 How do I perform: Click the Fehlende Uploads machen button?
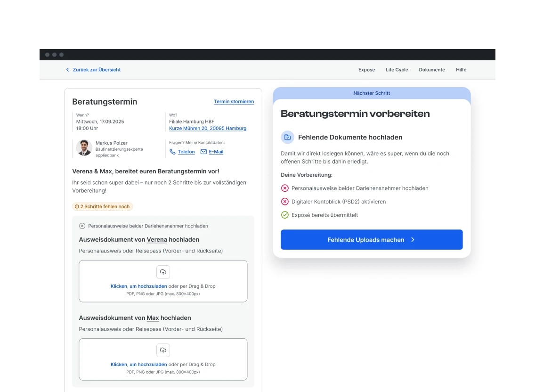pos(372,239)
